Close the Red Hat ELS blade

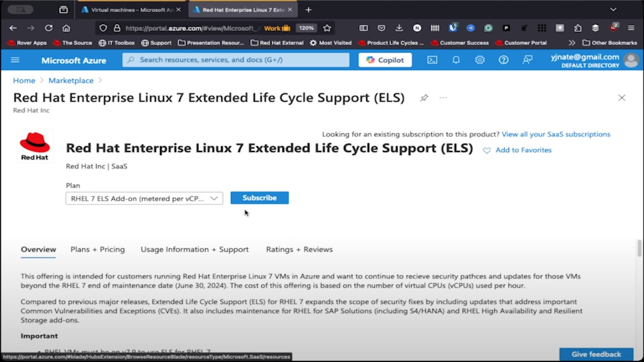(x=622, y=98)
